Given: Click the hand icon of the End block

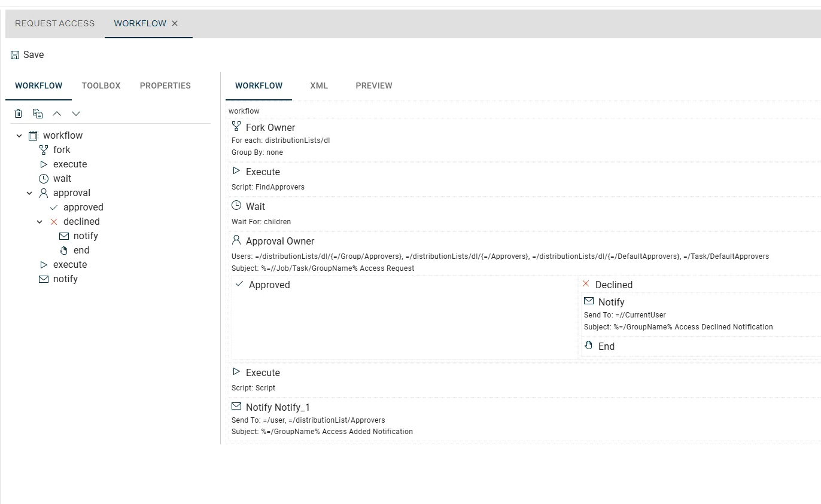Looking at the screenshot, I should pos(589,346).
